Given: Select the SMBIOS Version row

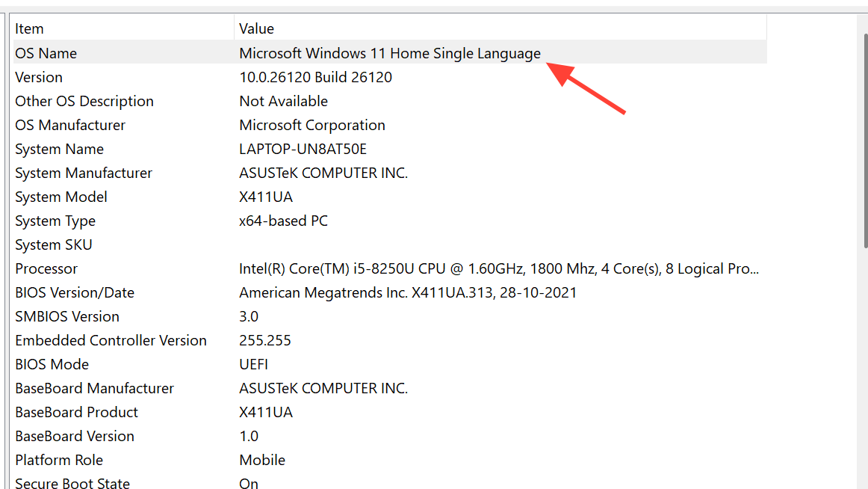Looking at the screenshot, I should [x=67, y=316].
